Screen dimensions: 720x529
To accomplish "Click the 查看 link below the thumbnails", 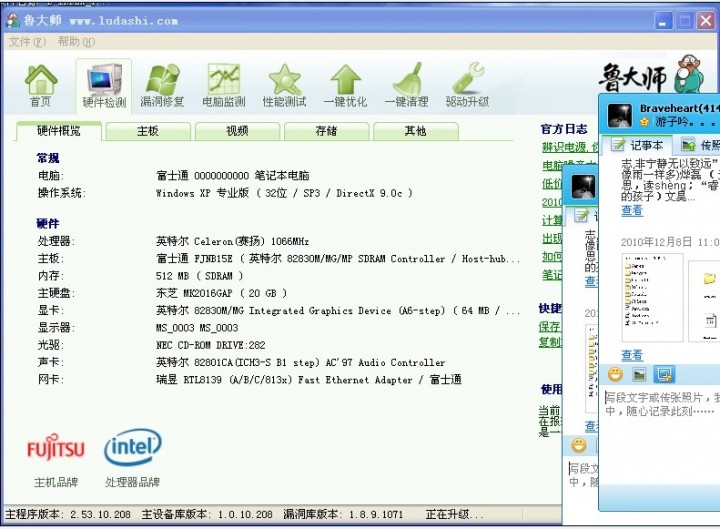I will (x=632, y=355).
